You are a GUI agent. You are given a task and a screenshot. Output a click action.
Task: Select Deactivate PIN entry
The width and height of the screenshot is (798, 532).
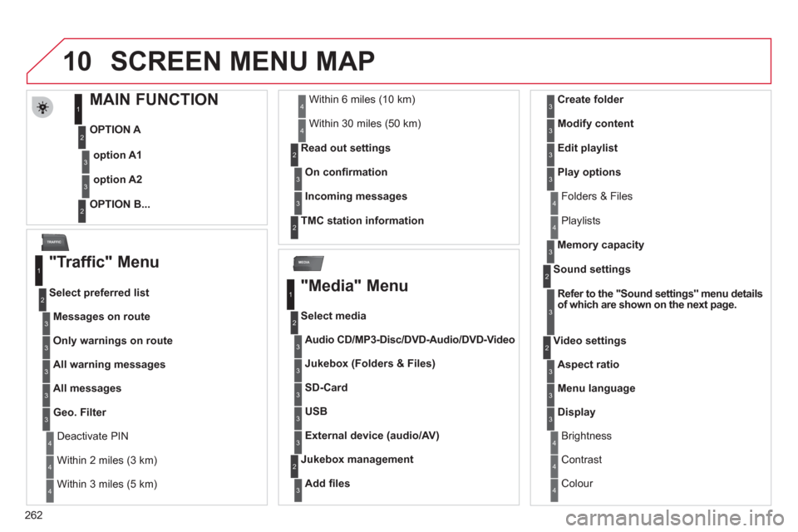coord(92,436)
